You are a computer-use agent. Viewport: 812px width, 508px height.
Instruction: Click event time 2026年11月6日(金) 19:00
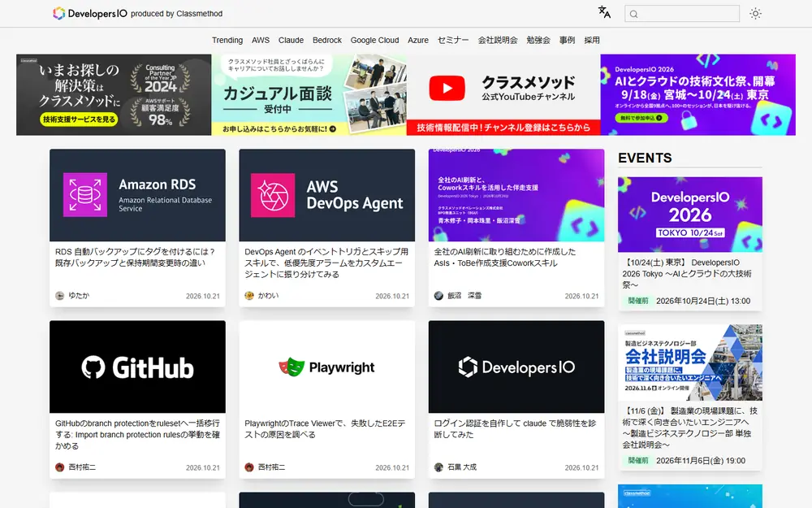click(701, 460)
